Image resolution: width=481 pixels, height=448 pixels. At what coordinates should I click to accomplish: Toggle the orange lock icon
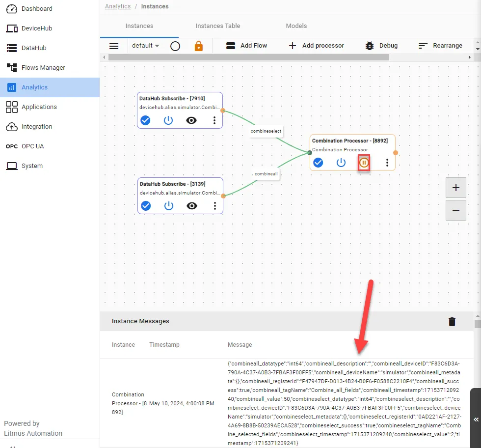click(x=199, y=46)
